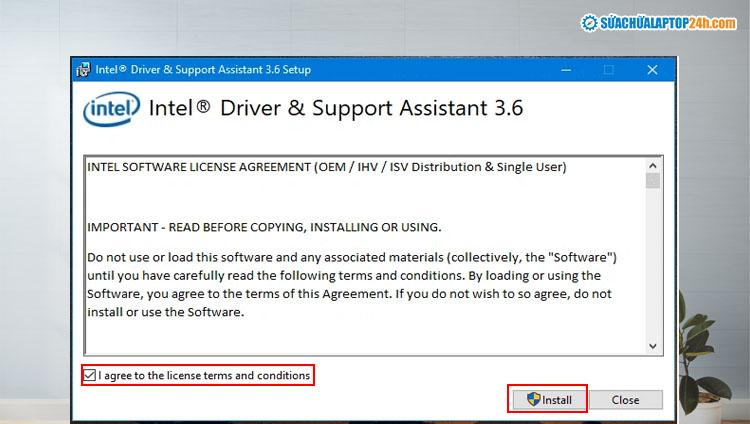Viewport: 750px width, 424px height.
Task: Click the scroll up arrow in license text
Action: 653,166
